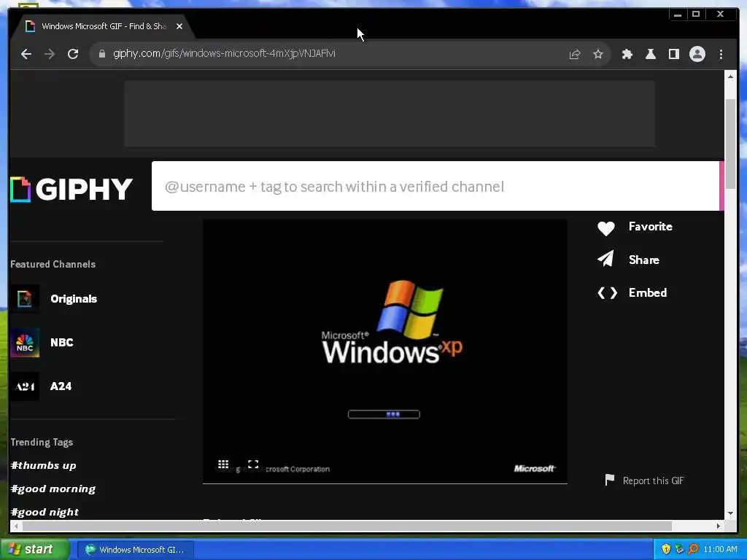The image size is (747, 560).
Task: Click the Windows XP GIF image
Action: tap(385, 351)
